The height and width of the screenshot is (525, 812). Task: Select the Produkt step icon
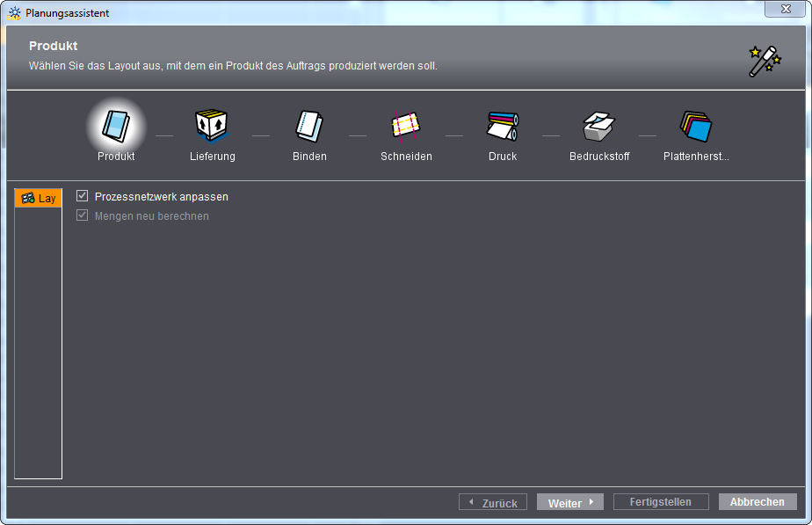click(x=116, y=126)
